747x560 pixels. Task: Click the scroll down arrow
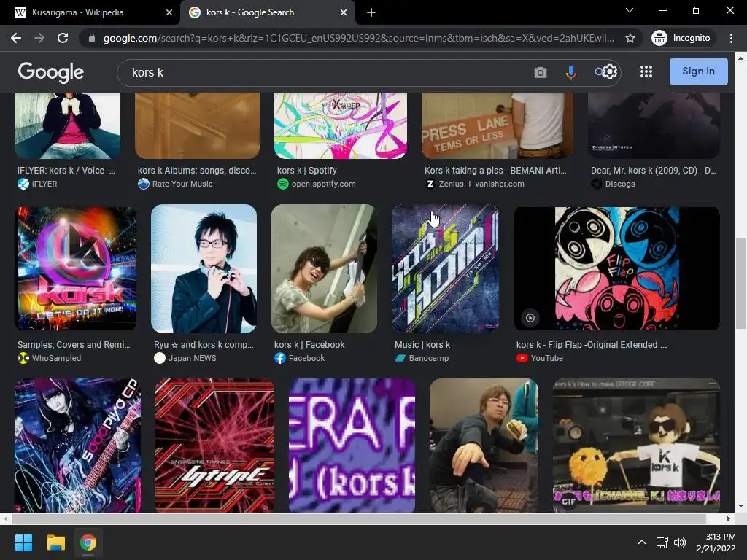pos(740,506)
